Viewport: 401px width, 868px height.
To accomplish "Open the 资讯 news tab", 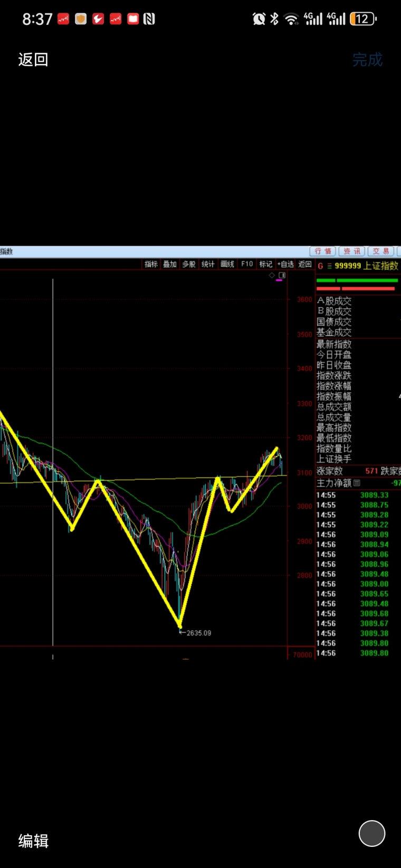I will click(x=352, y=251).
